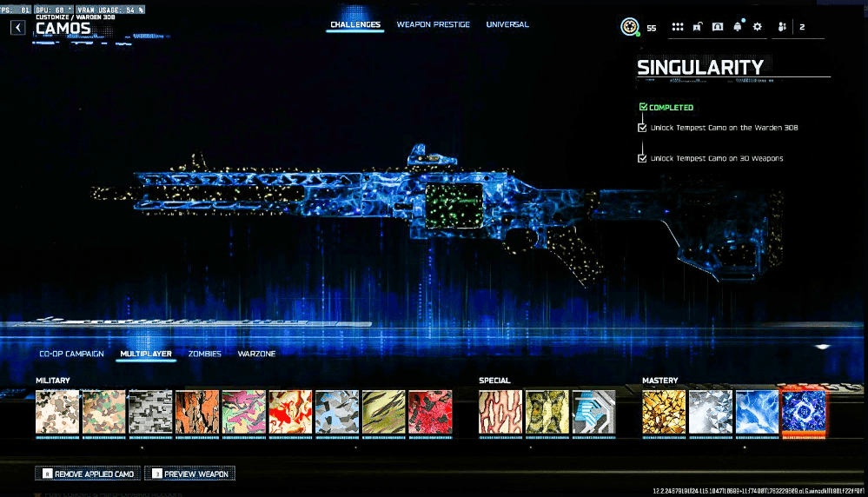Open the battle pass arch icon
The height and width of the screenshot is (497, 868).
[718, 27]
